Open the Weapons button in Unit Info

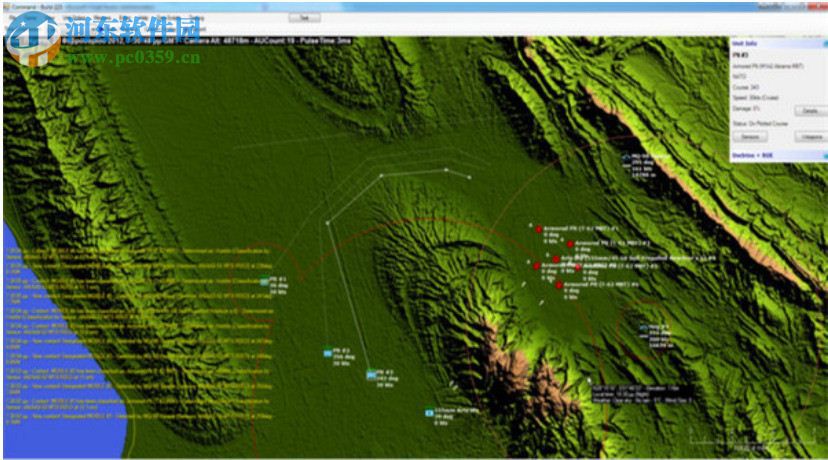point(812,137)
